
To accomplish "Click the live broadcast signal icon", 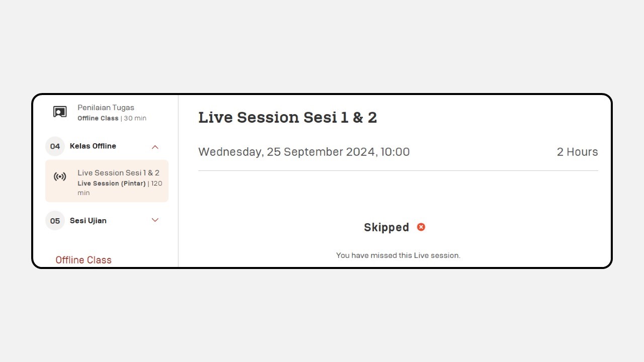I will pyautogui.click(x=60, y=176).
